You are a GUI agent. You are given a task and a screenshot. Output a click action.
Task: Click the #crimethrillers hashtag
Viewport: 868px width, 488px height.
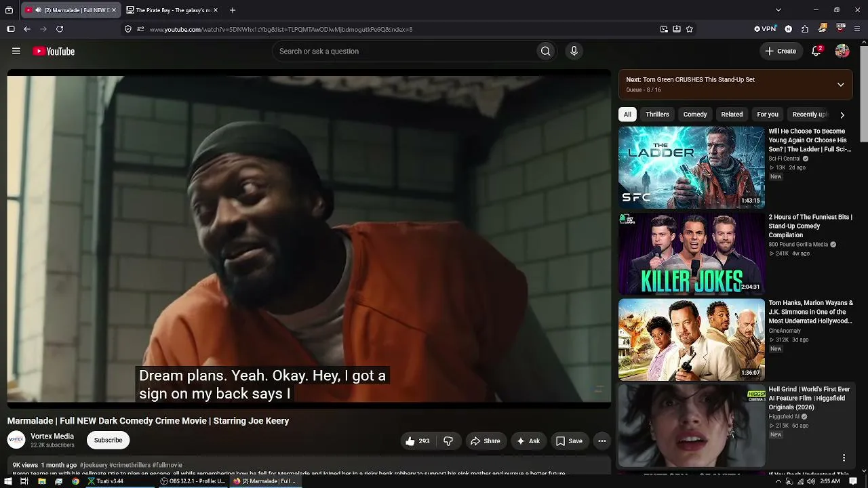pos(130,466)
